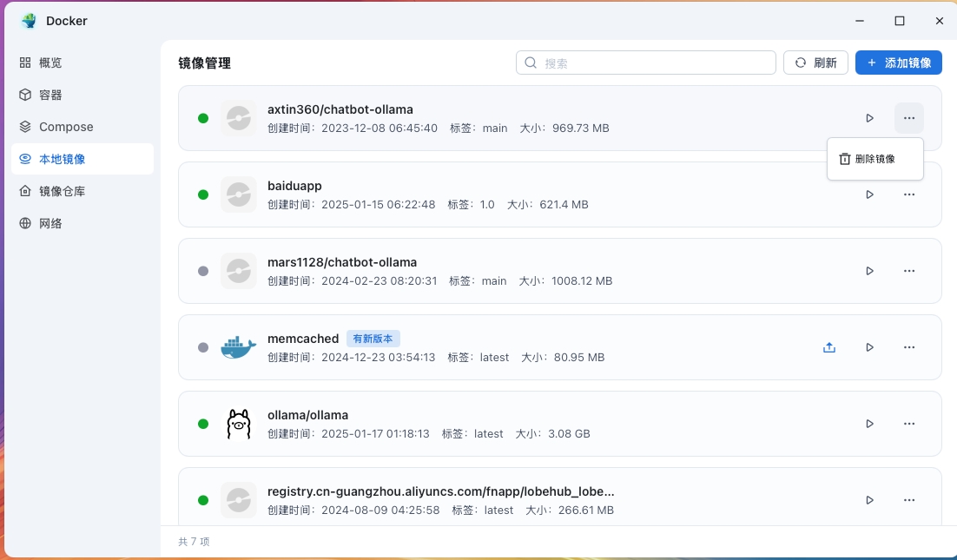Click creation time 2024-08-09 04:25:58
Viewport: 957px width, 560px height.
point(380,510)
